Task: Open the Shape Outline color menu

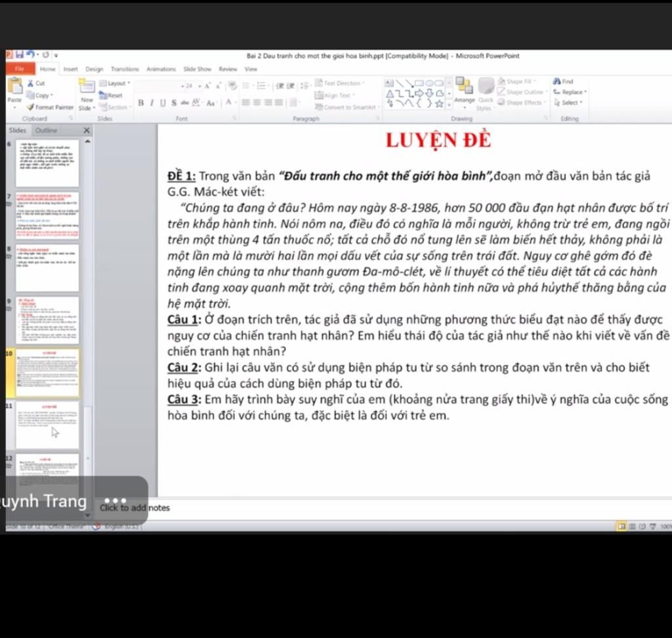Action: 523,92
